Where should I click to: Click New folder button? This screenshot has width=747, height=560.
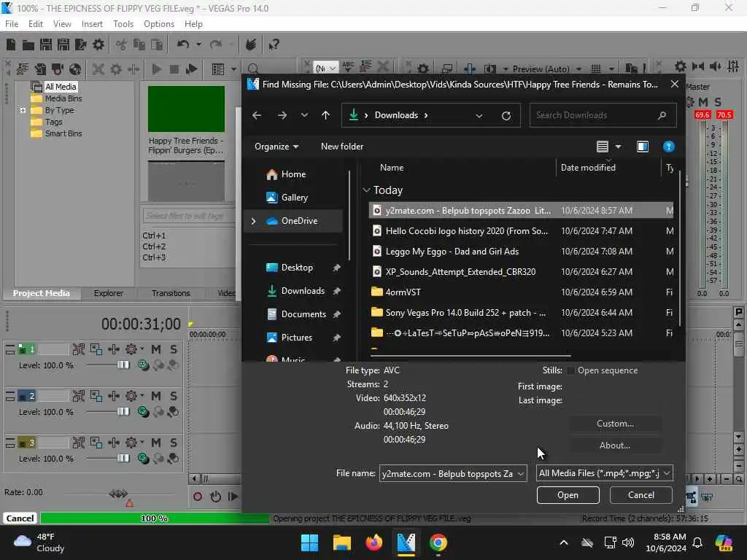342,147
